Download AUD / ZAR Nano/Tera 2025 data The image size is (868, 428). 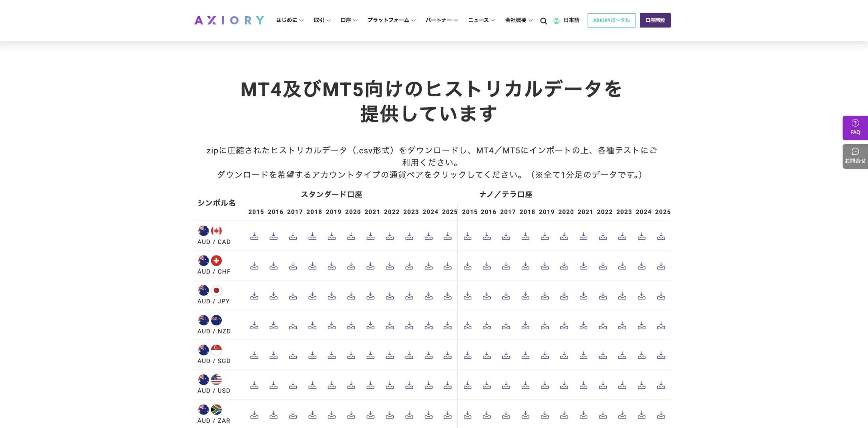click(x=661, y=415)
